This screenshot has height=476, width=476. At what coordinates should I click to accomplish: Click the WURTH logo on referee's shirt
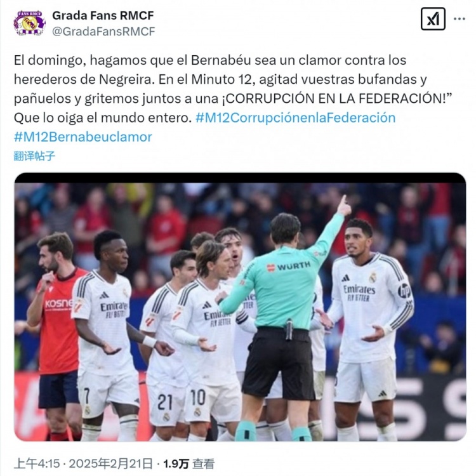point(289,267)
